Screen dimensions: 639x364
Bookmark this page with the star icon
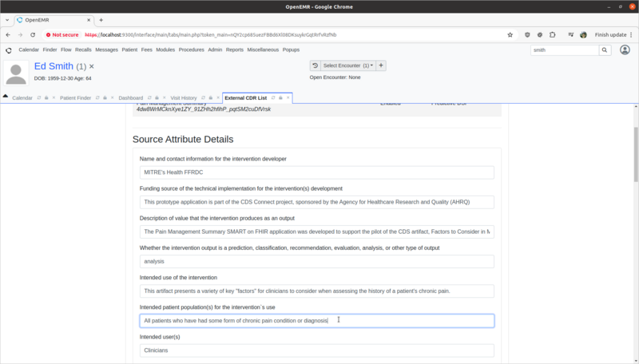[x=510, y=35]
